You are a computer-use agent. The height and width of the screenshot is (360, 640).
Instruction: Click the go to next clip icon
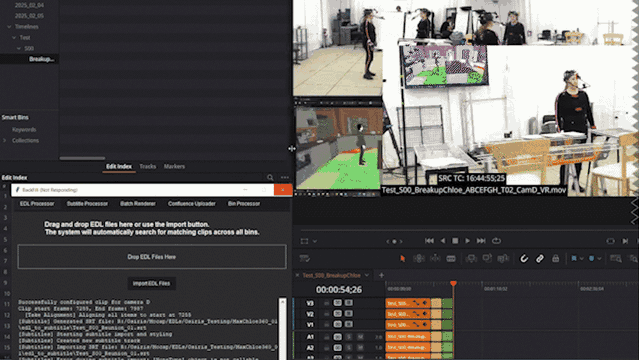(625, 241)
